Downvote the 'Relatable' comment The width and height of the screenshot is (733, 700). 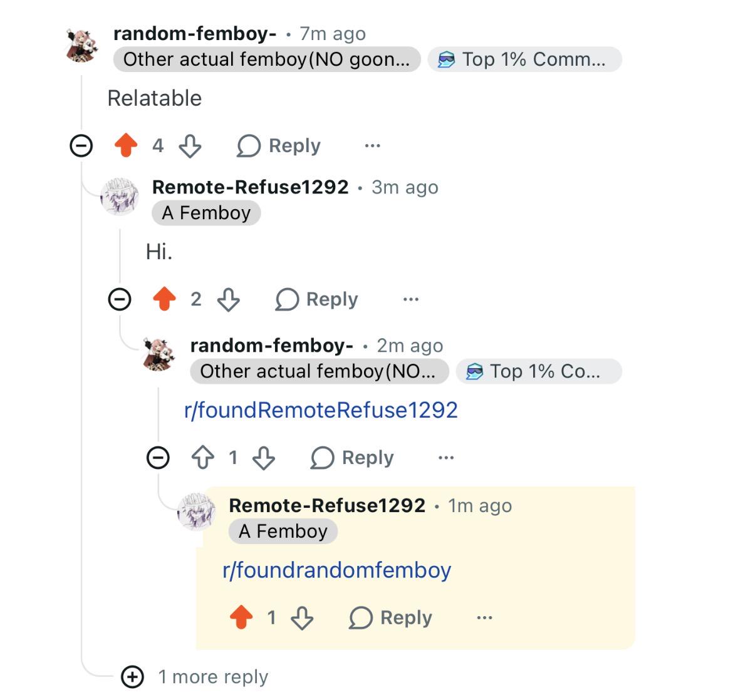click(x=190, y=146)
